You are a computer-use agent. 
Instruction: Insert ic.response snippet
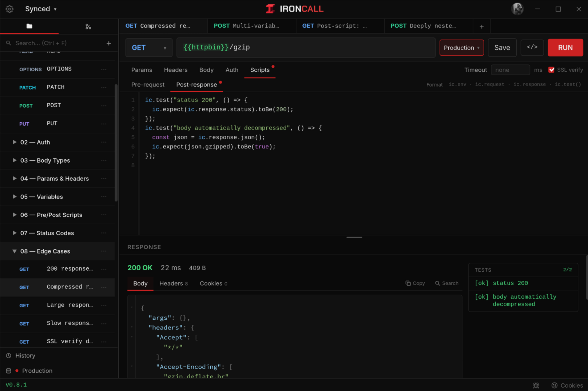[529, 84]
